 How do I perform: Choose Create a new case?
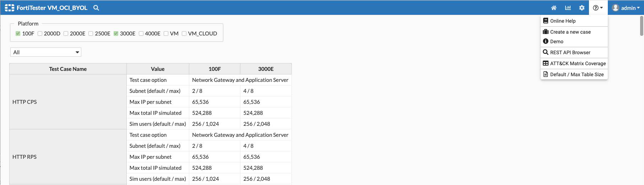click(574, 32)
